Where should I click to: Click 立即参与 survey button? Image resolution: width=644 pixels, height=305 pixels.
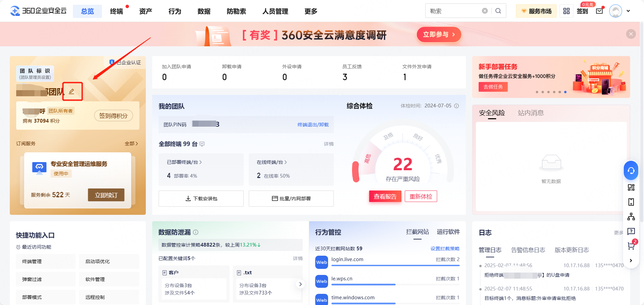point(439,34)
